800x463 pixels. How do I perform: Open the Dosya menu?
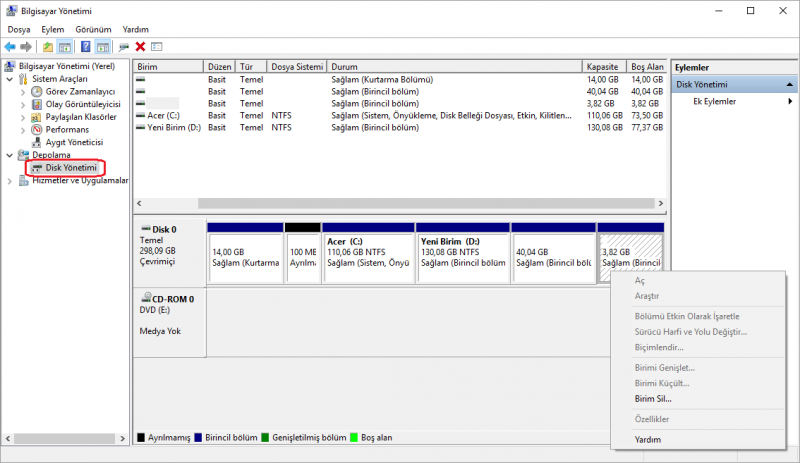pyautogui.click(x=19, y=30)
